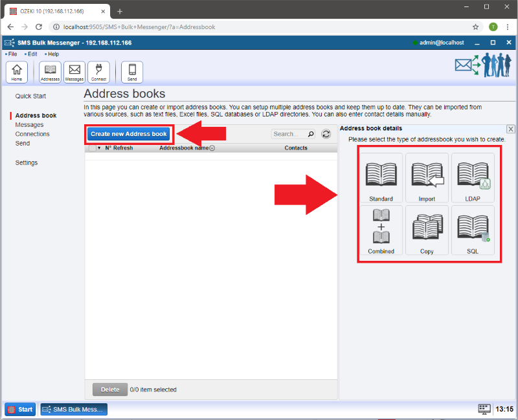Select the Standard address book type

[381, 178]
